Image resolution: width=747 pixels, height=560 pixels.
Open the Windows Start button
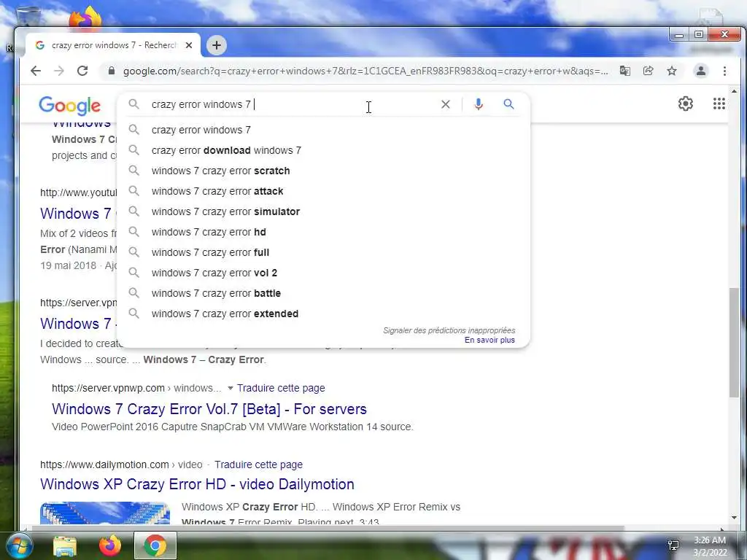coord(18,545)
